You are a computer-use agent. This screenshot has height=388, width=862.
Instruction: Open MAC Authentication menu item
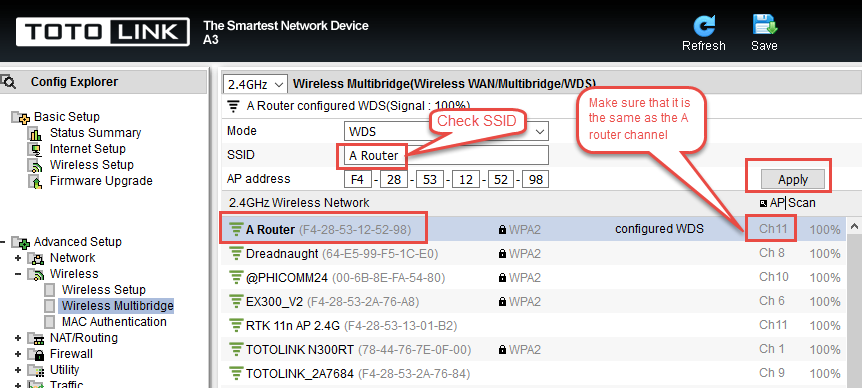(x=114, y=322)
